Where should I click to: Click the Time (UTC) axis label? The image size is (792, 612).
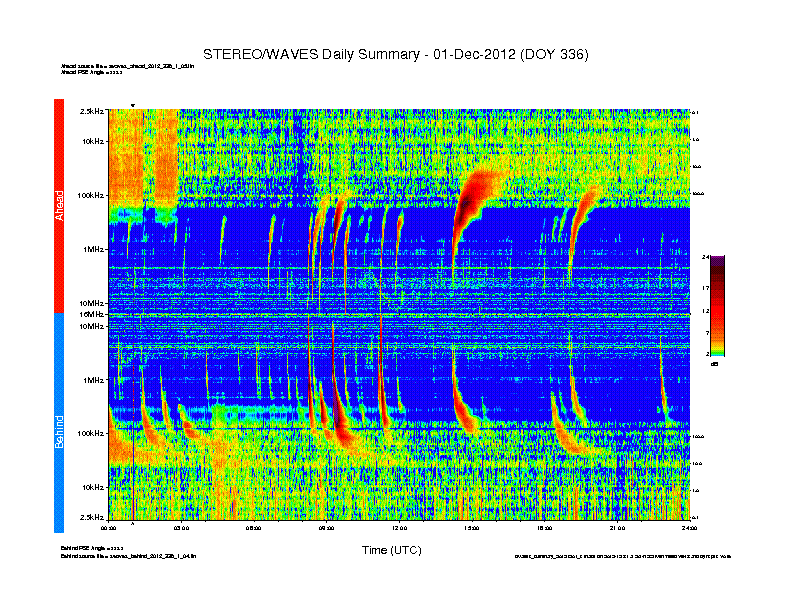point(391,550)
